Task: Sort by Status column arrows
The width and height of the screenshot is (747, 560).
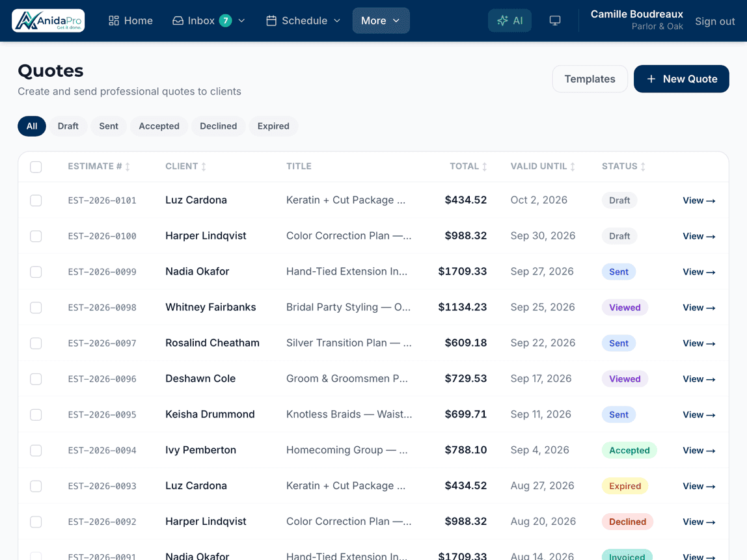Action: point(643,167)
